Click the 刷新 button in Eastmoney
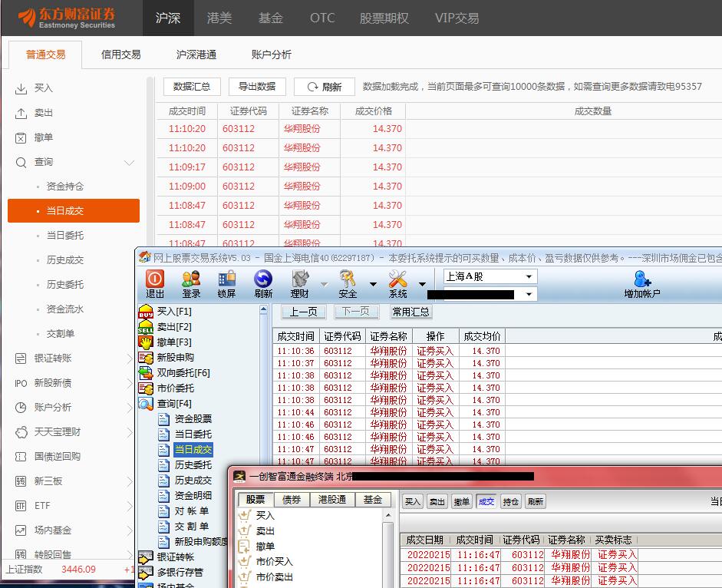The width and height of the screenshot is (722, 588). 324,87
